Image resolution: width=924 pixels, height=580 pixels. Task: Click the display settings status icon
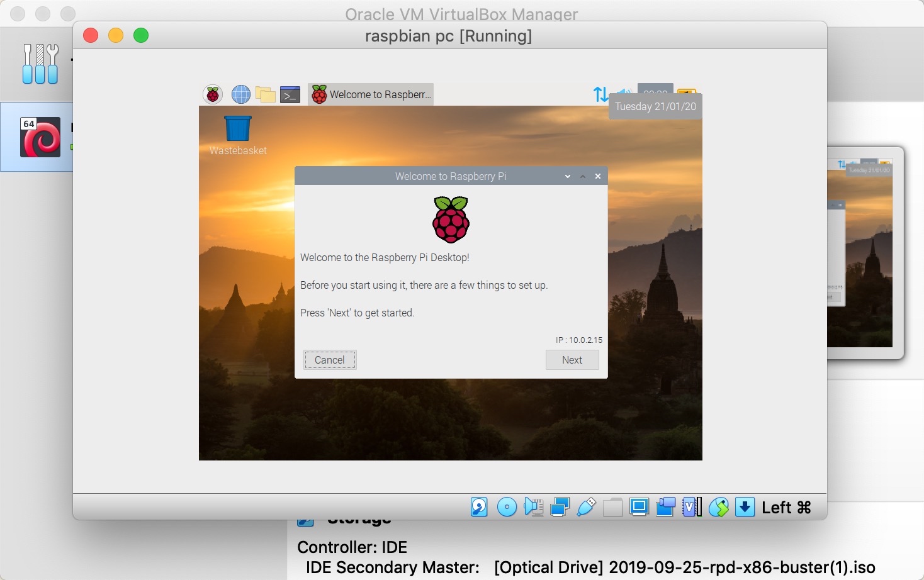point(639,507)
